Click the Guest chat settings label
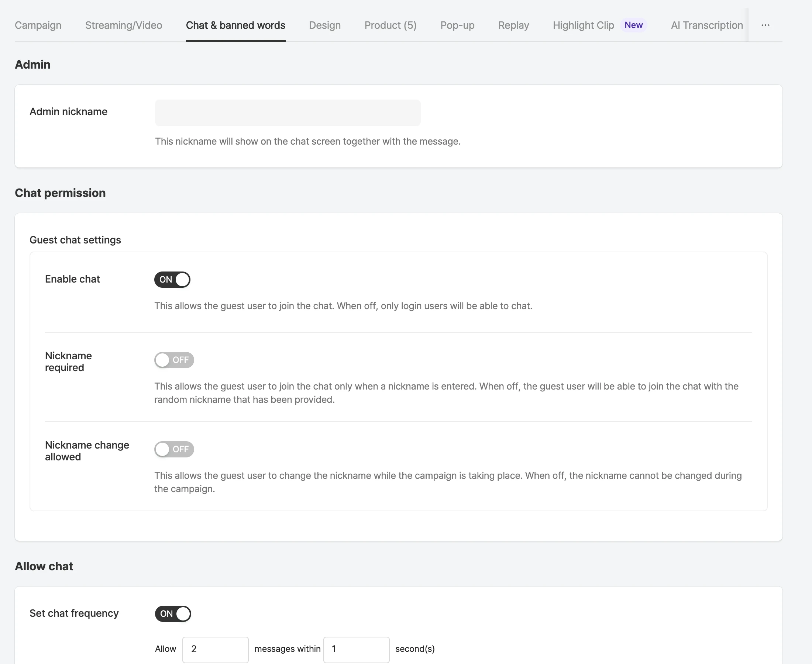Screen dimensions: 812x664 (75, 240)
